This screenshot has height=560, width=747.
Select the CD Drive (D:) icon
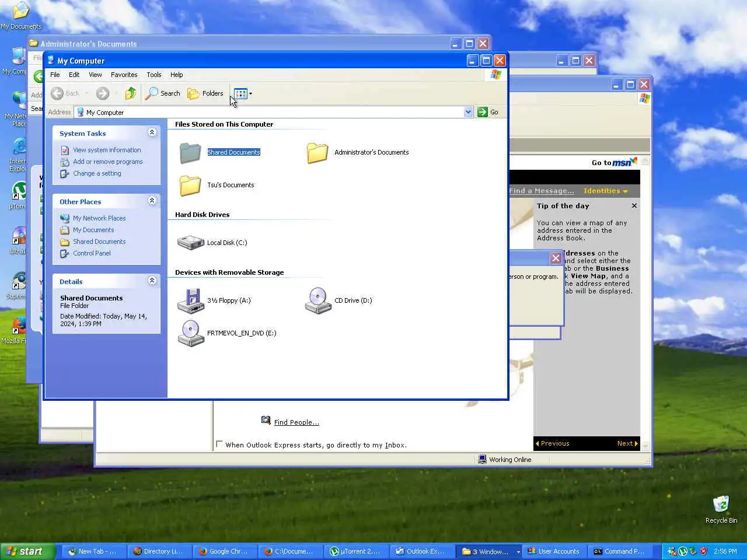[x=317, y=300]
